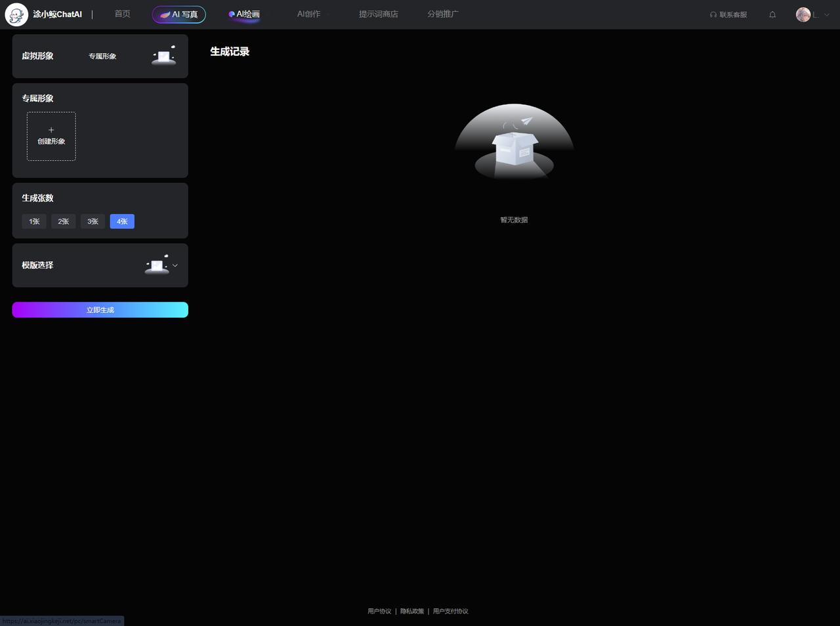Open the 提示词商店 page
This screenshot has height=626, width=840.
tap(378, 14)
